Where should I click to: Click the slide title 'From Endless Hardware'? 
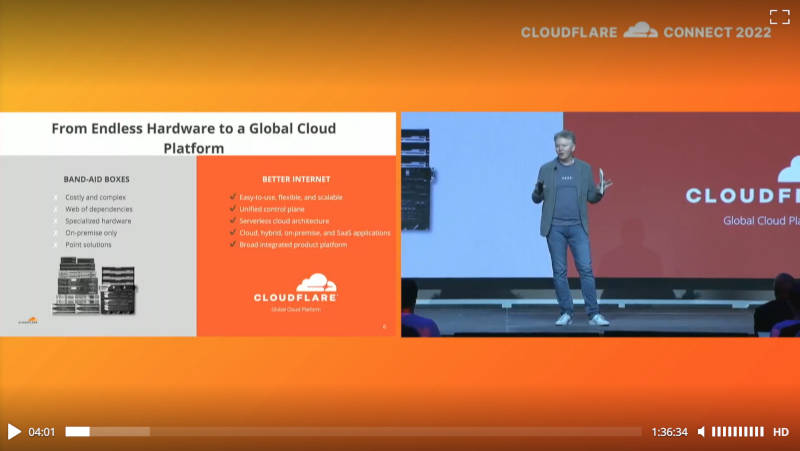pyautogui.click(x=193, y=138)
